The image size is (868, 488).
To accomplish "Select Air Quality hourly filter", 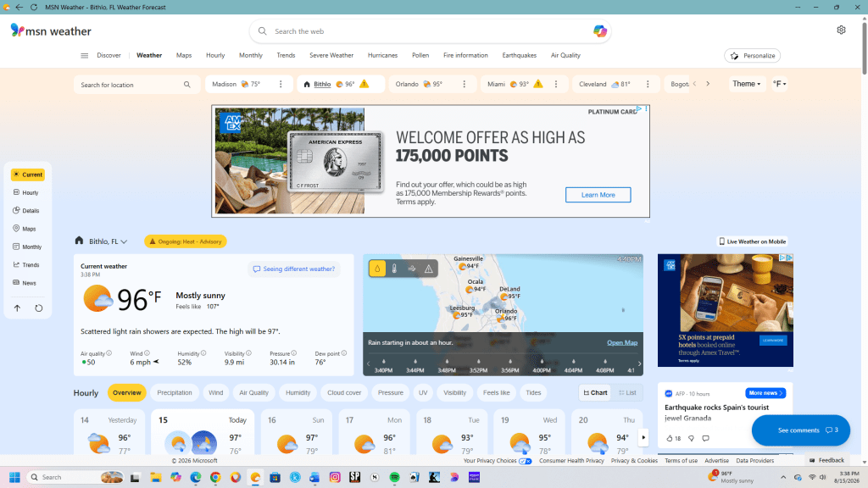I will 253,393.
